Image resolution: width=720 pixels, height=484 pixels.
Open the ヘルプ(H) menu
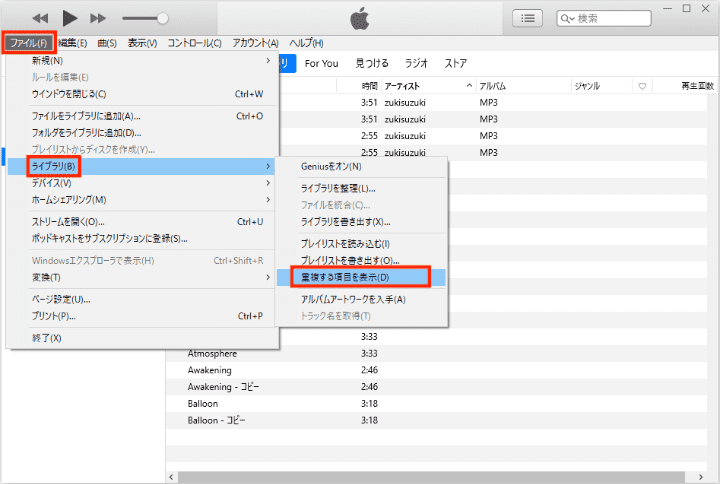(x=306, y=43)
